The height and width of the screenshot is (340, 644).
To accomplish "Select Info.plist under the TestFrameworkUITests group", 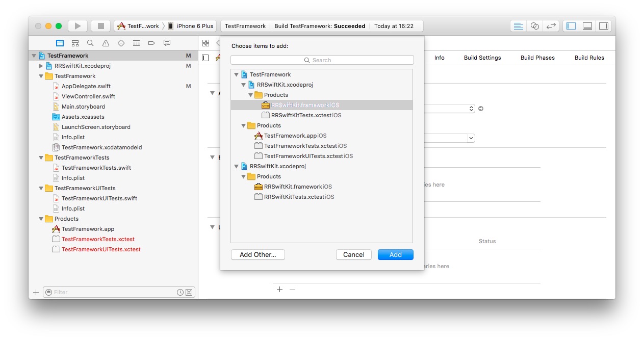I will pos(73,208).
